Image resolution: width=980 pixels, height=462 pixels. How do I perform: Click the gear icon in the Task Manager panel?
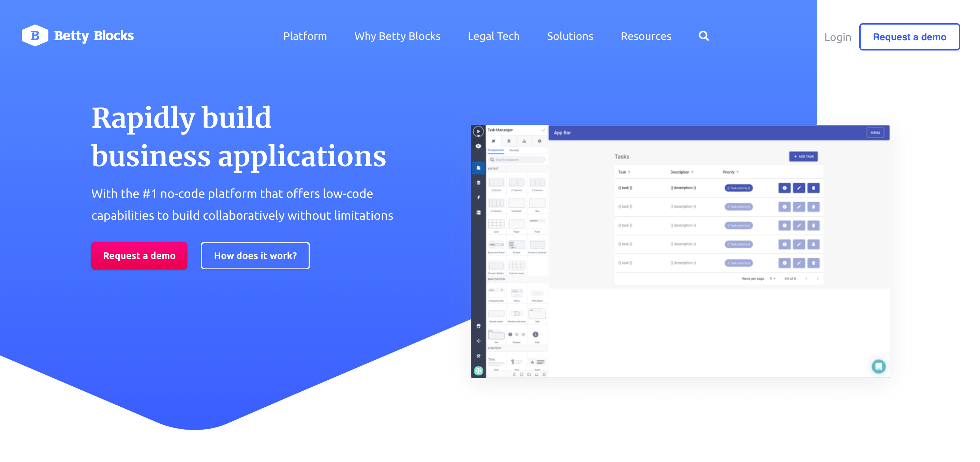click(x=539, y=141)
